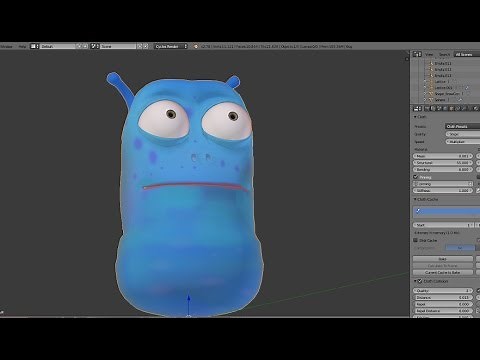This screenshot has width=480, height=360.
Task: Add a new screen layout with plus
Action: click(x=80, y=46)
